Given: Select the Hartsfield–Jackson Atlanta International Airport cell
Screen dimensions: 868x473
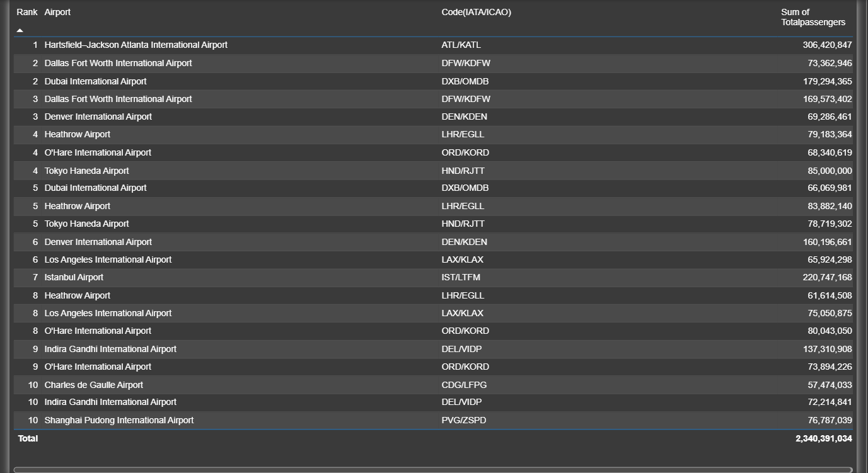Looking at the screenshot, I should point(136,45).
